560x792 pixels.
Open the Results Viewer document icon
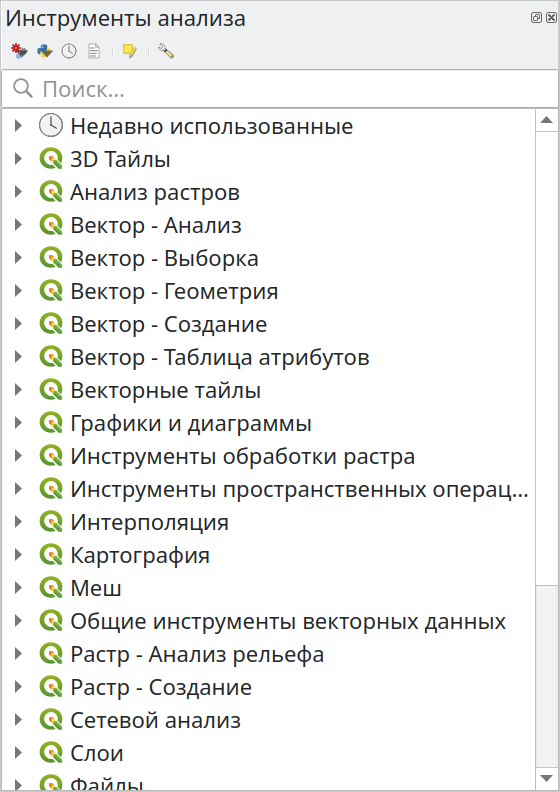94,51
